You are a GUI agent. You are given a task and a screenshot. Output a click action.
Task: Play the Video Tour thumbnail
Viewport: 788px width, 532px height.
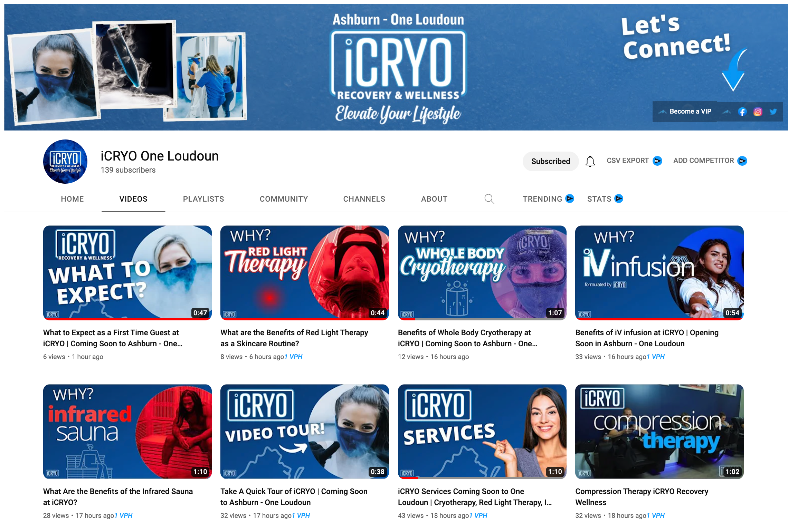(x=305, y=432)
